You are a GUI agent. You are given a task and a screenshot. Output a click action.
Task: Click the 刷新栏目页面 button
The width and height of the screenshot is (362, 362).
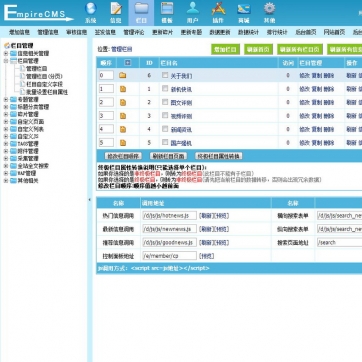168,156
